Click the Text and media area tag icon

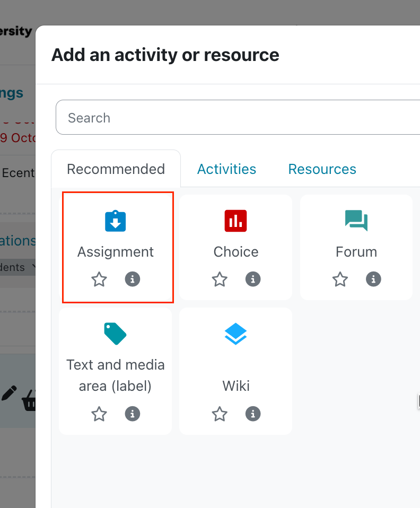[115, 334]
